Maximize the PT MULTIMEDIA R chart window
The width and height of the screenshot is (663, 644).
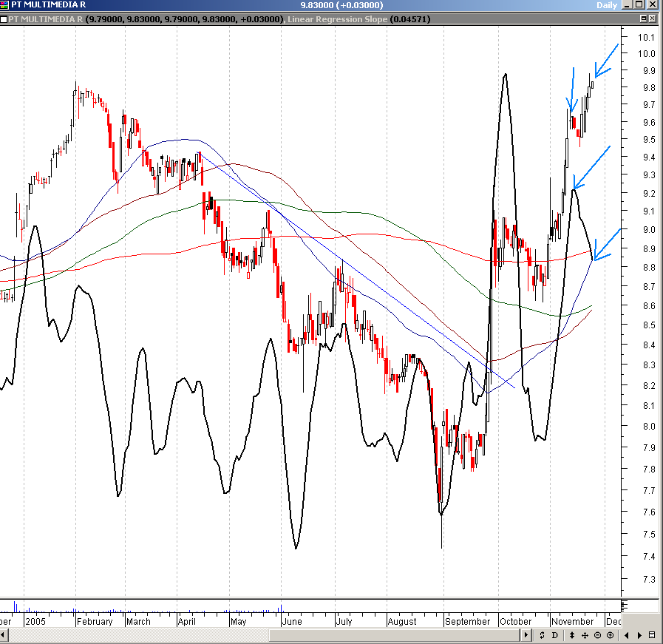click(639, 4)
